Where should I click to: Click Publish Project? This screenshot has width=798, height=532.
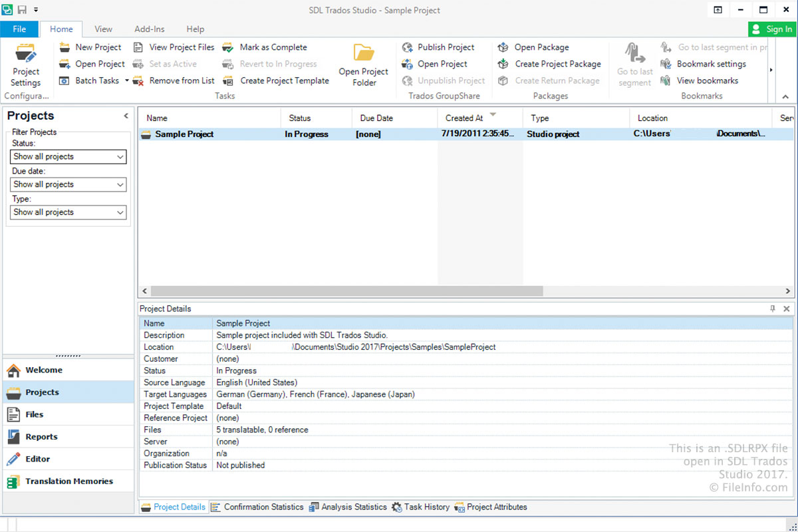point(438,47)
